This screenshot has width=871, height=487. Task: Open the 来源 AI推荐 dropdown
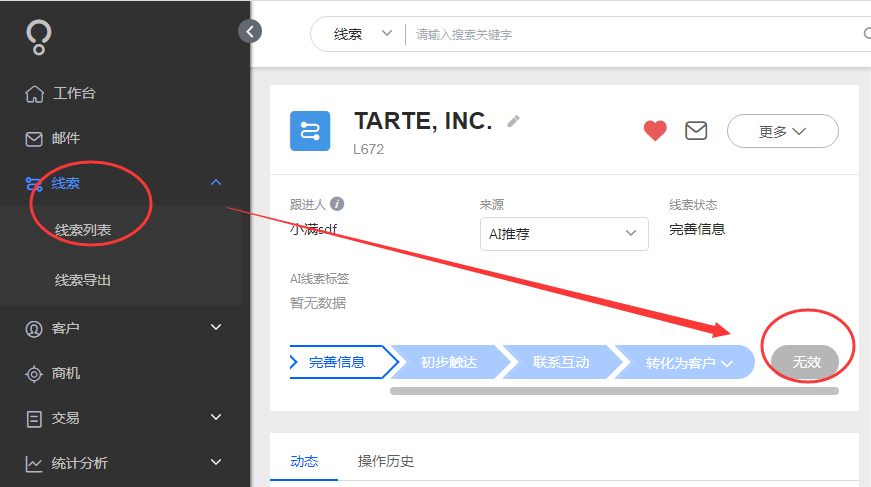564,234
